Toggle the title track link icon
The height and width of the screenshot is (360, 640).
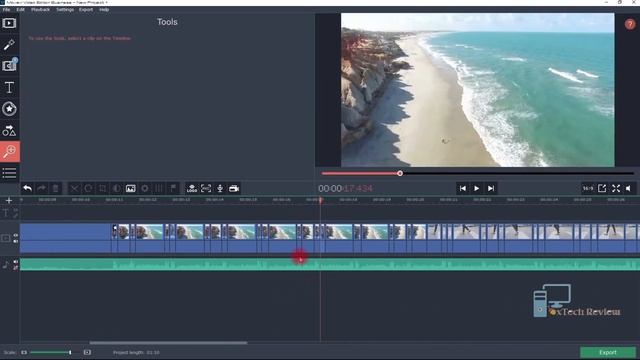tap(16, 216)
